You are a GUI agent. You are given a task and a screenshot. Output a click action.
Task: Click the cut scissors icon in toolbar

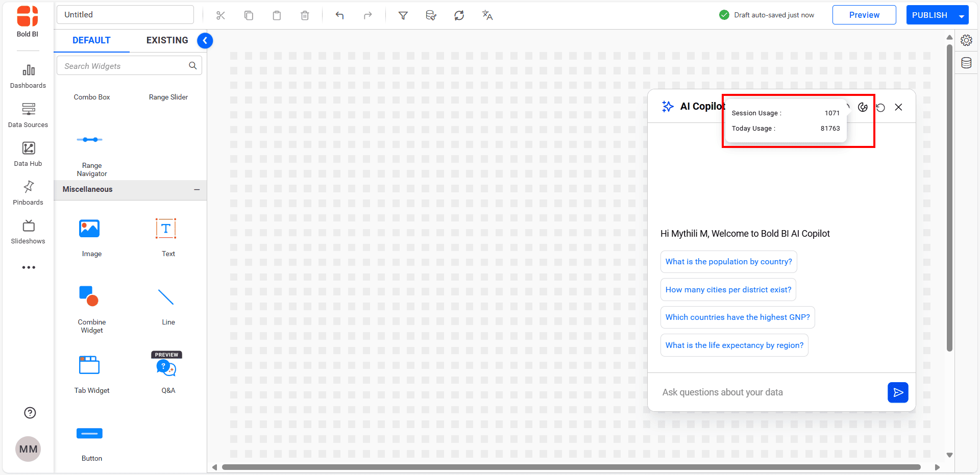pyautogui.click(x=220, y=15)
